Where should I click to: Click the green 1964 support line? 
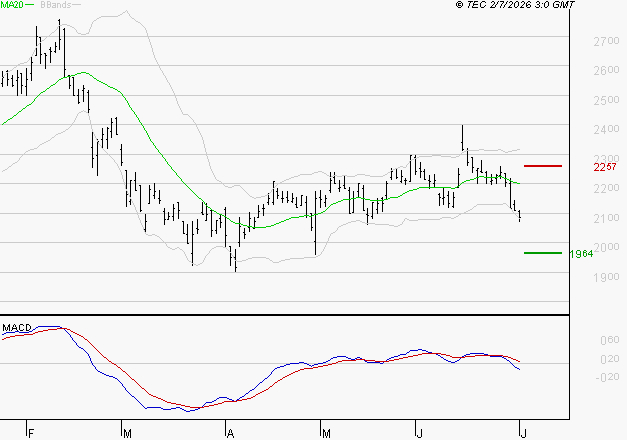coord(543,253)
